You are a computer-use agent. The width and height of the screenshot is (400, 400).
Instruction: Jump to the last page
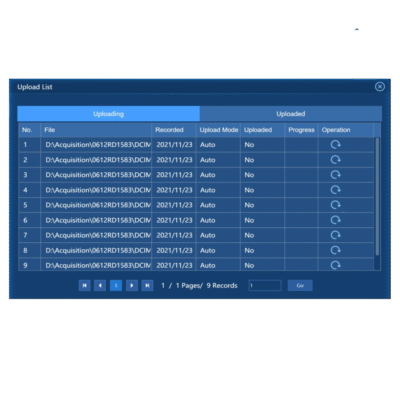pos(147,285)
